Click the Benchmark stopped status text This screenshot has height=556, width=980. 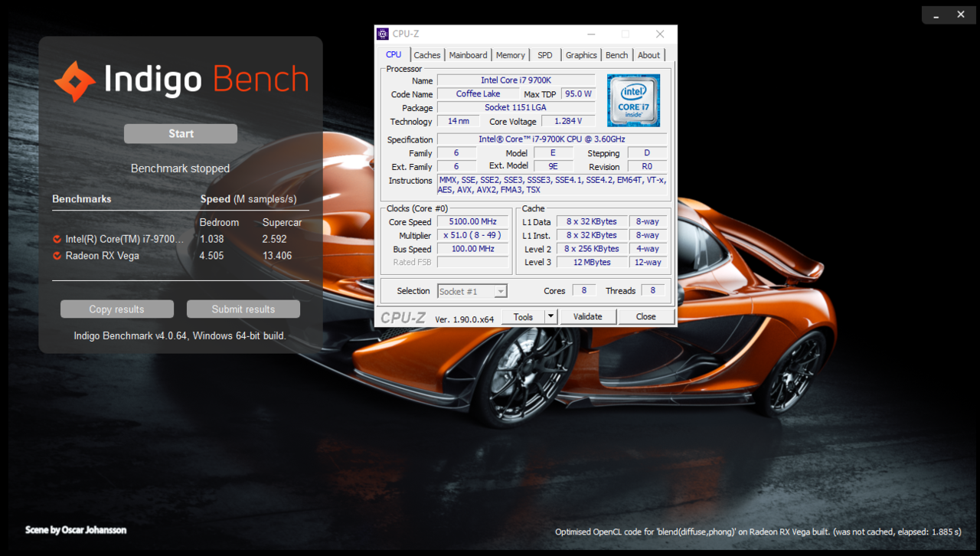180,168
